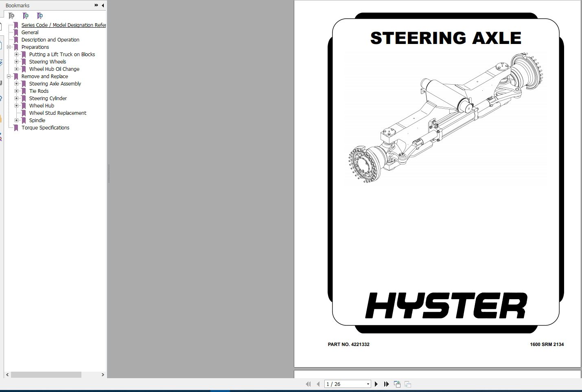Expand Putting a Lift Truck on Blocks
The image size is (582, 392).
17,55
